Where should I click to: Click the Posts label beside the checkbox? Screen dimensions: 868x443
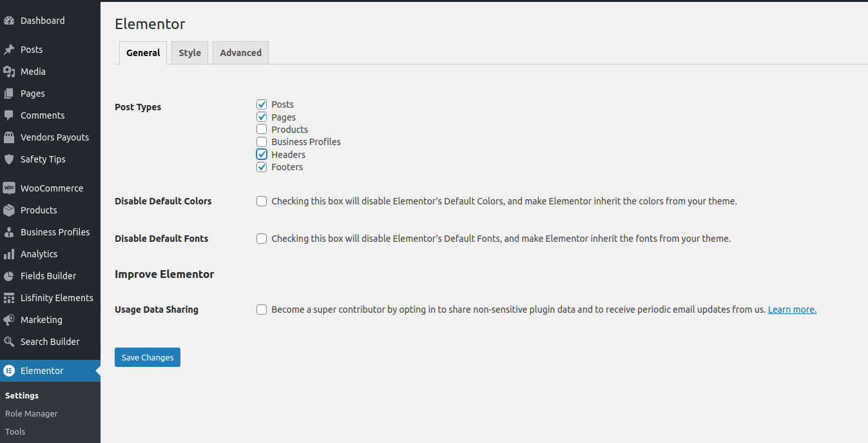tap(282, 104)
